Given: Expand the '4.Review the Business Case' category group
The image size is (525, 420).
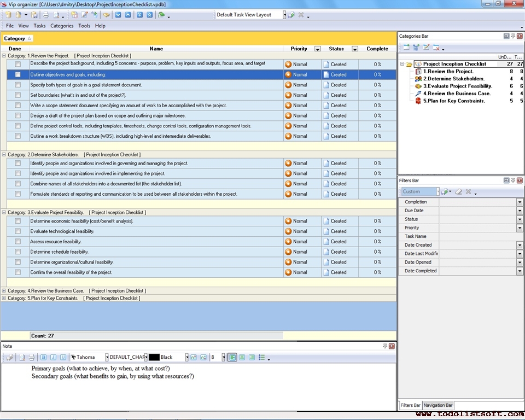Looking at the screenshot, I should (4, 291).
